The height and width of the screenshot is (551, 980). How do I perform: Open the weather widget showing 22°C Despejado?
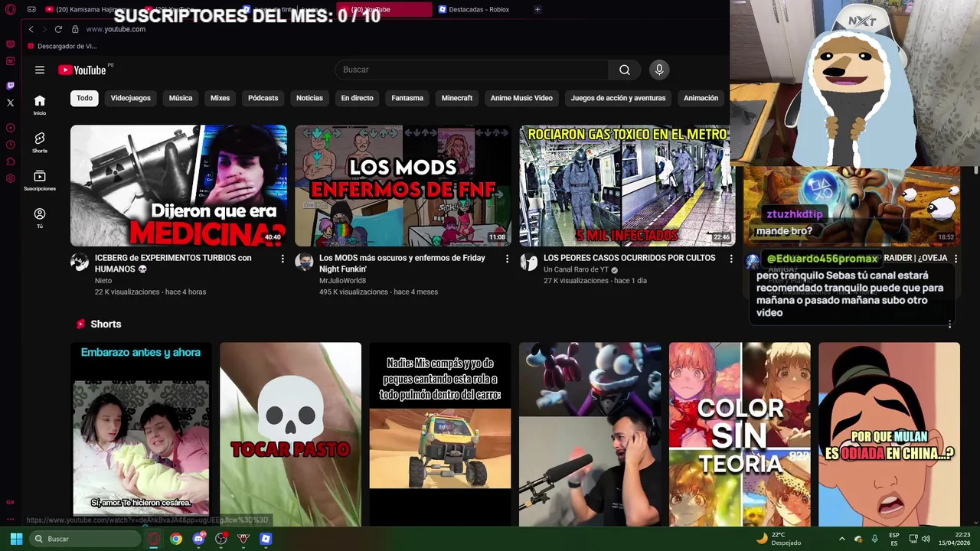tap(778, 539)
